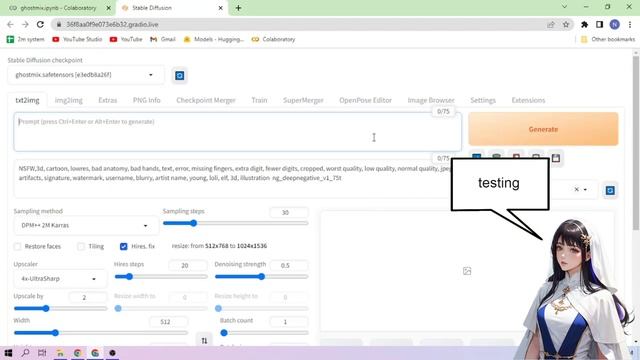Switch to the img2img tab
The height and width of the screenshot is (360, 640).
click(69, 100)
